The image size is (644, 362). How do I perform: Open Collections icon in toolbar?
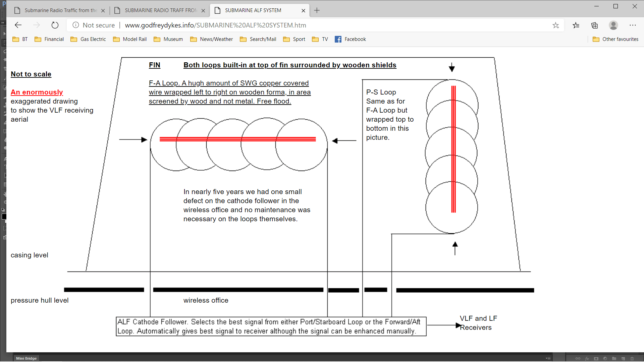click(595, 25)
